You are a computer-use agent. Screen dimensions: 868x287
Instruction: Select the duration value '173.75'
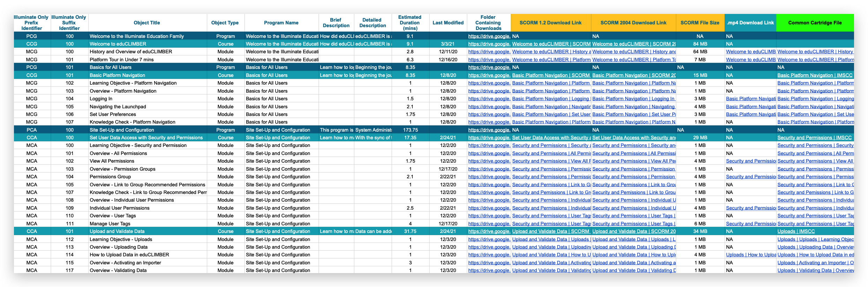point(410,130)
